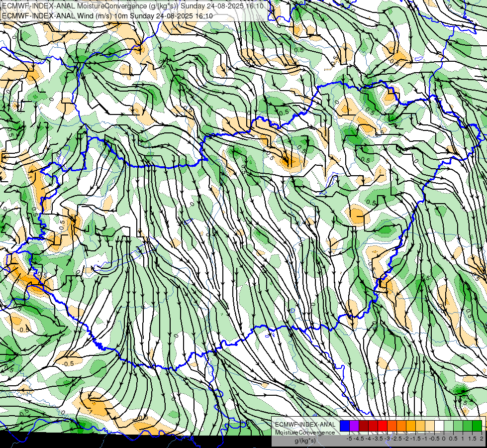The height and width of the screenshot is (448, 487).
Task: Click the 'g/(kg*s)' unit label in legend
Action: pos(305,441)
